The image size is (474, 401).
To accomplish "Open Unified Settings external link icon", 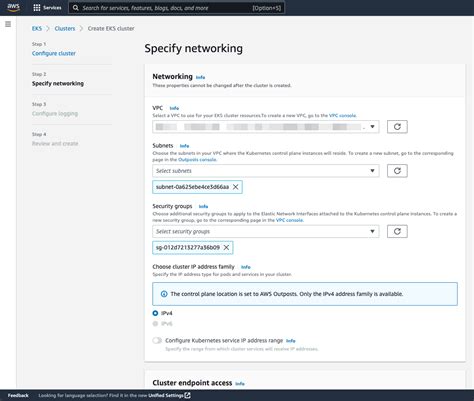I will click(188, 395).
